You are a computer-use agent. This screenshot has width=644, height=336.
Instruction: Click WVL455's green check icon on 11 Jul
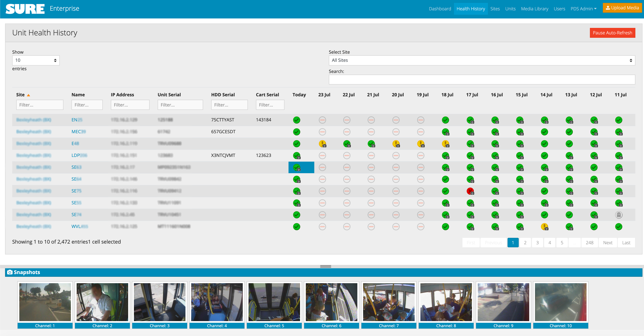pos(619,227)
